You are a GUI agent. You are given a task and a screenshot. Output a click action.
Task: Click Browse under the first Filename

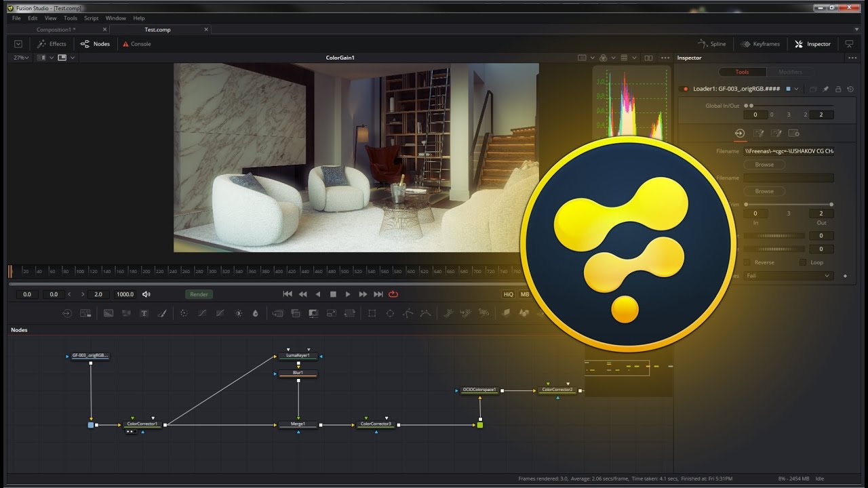click(x=764, y=165)
